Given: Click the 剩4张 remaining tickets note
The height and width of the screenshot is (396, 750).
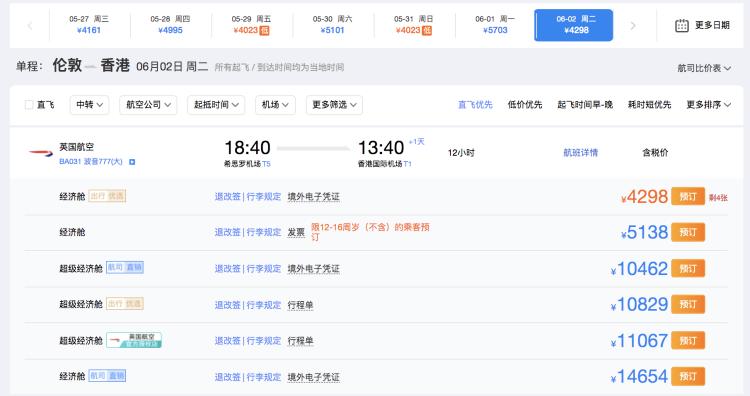Looking at the screenshot, I should (718, 198).
